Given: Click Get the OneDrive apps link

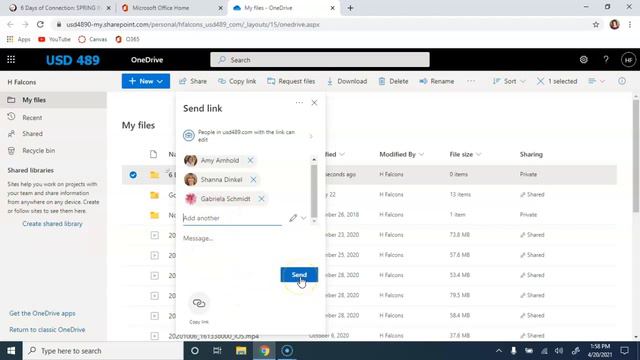Looking at the screenshot, I should (42, 313).
